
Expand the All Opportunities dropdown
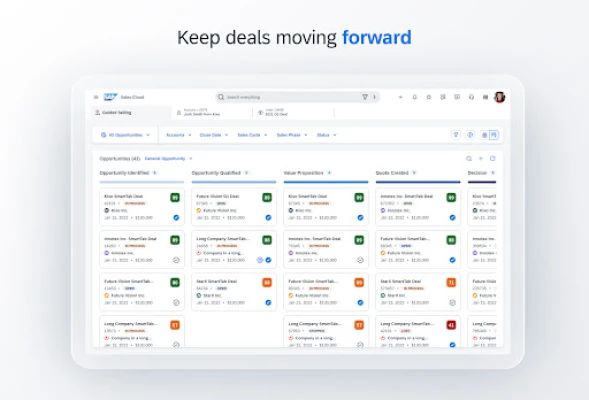pyautogui.click(x=125, y=135)
